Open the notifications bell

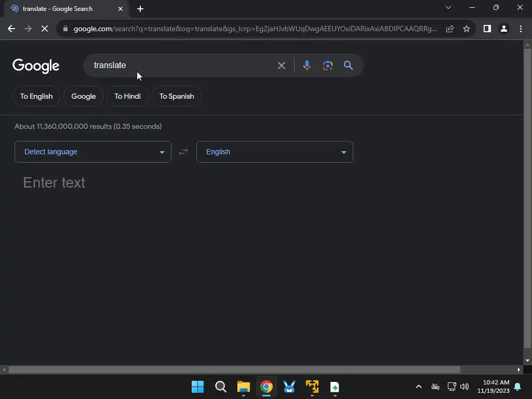[x=518, y=387]
